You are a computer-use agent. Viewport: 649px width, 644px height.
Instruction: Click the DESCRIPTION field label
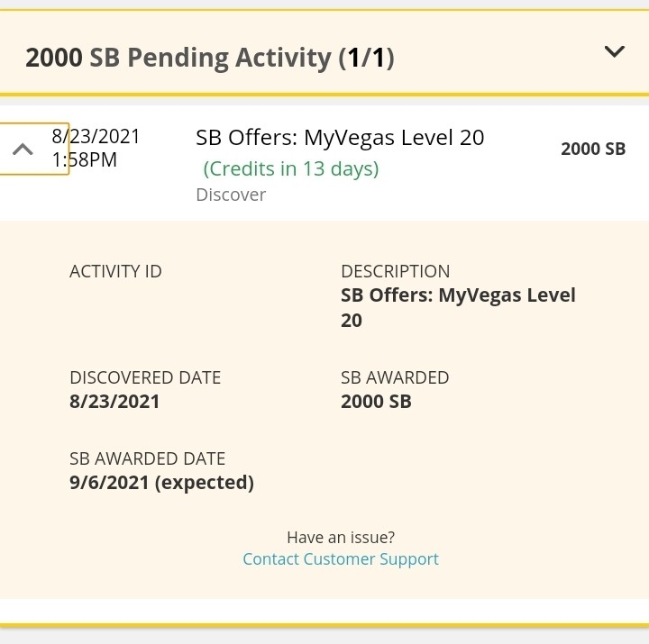coord(395,271)
